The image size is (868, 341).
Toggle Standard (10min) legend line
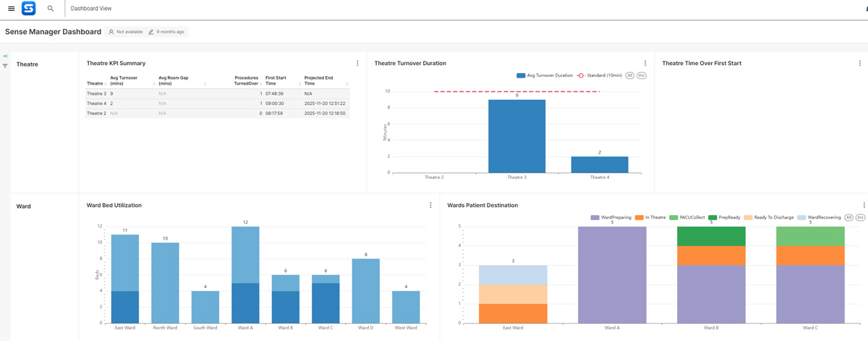[x=600, y=75]
